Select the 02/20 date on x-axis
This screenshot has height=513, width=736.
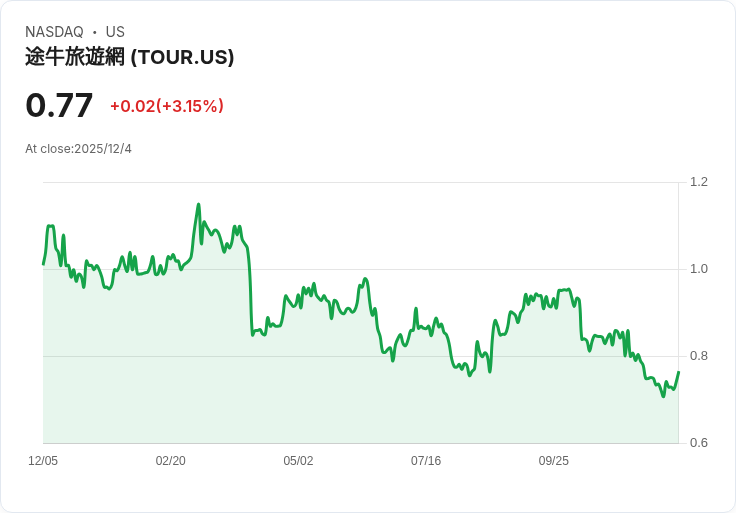[171, 461]
